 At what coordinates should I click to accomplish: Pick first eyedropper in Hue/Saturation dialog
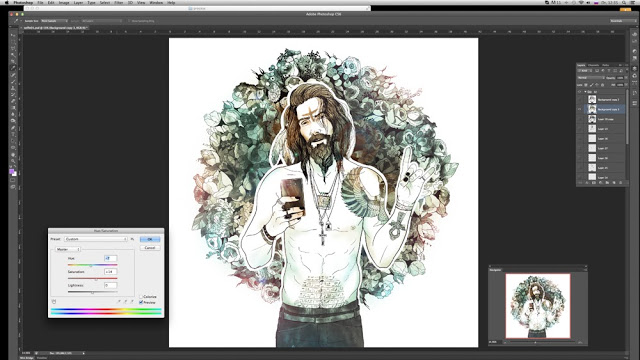point(119,301)
